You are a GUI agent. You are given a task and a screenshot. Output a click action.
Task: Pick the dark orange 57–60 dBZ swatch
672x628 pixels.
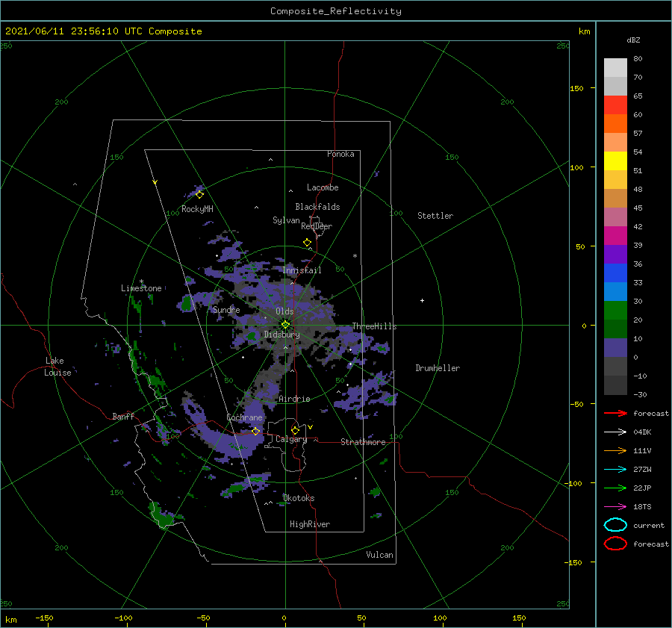[615, 123]
